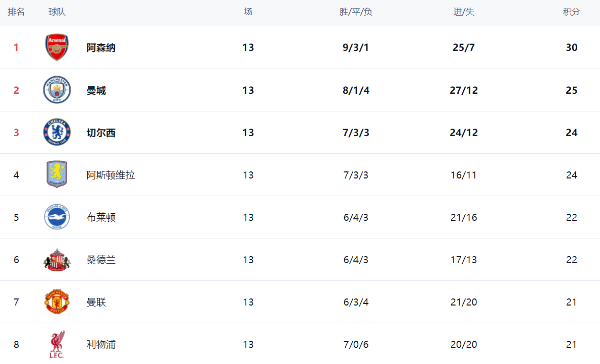Click the 排名 column header

click(x=16, y=12)
